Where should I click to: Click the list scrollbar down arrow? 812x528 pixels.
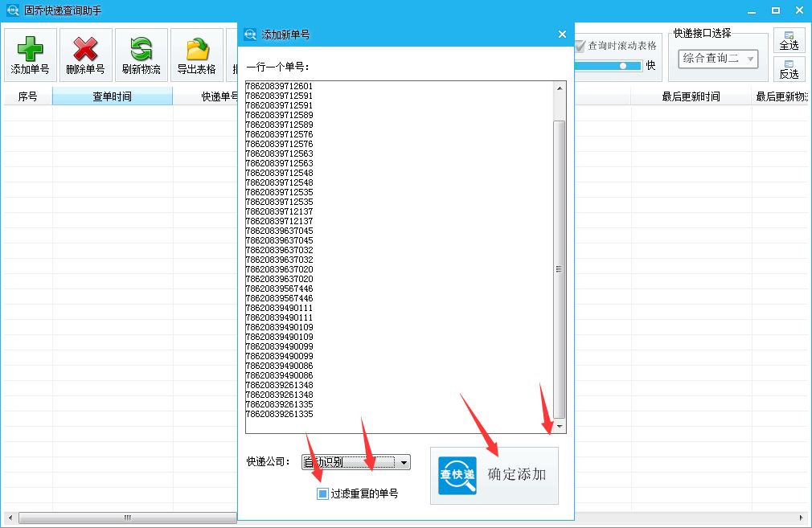pos(560,427)
